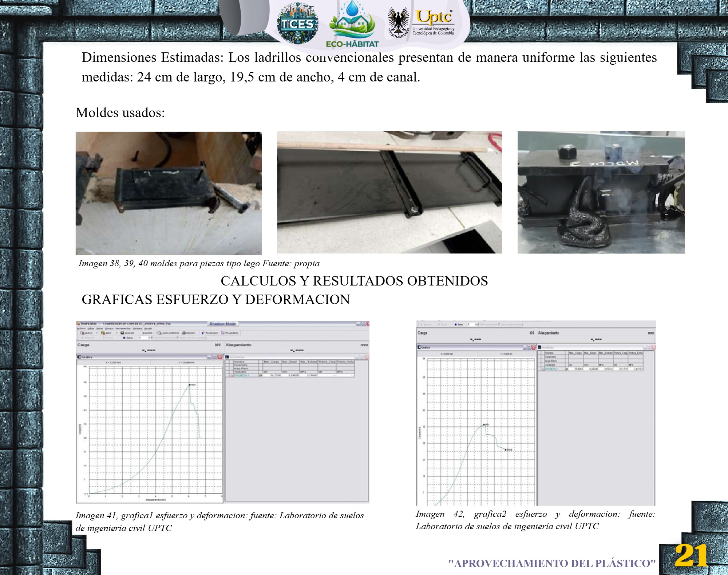This screenshot has width=728, height=575.
Task: Click the 'Moldes usados:' text
Action: point(120,112)
